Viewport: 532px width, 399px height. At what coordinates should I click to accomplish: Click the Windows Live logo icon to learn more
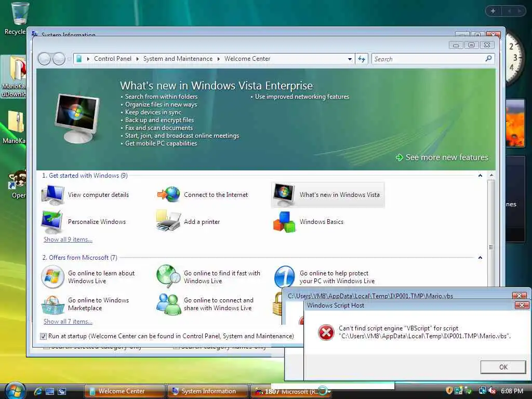tap(52, 277)
